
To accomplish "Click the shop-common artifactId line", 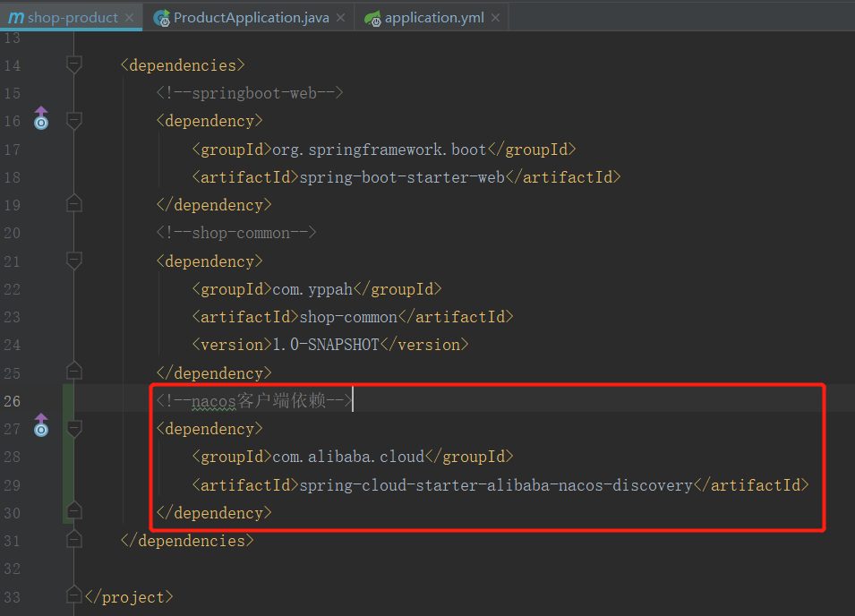I will tap(353, 317).
